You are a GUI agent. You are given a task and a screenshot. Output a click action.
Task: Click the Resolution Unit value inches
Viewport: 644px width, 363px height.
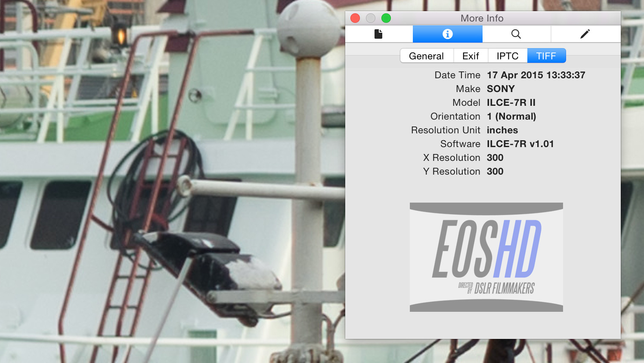click(x=502, y=130)
